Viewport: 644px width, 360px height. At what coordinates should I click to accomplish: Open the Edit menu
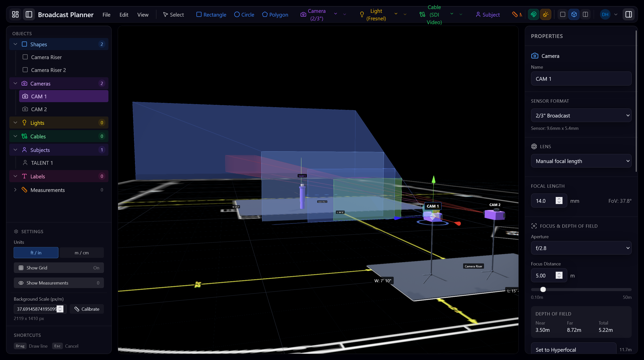coord(124,14)
